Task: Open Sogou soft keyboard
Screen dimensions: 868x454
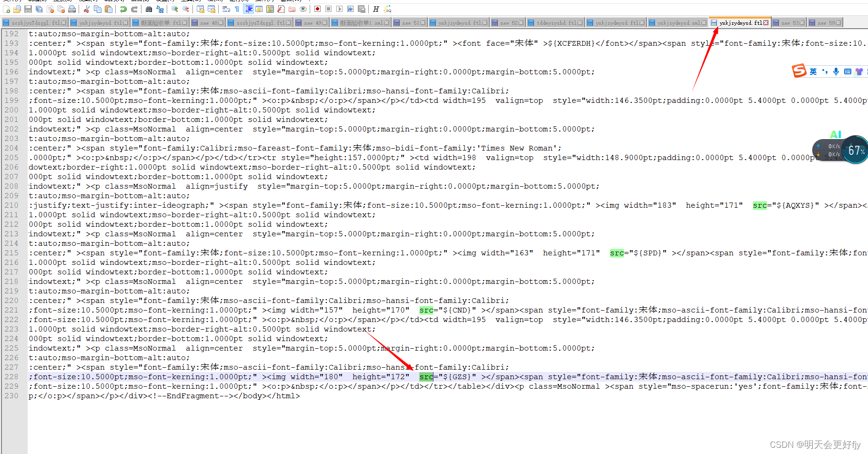Action: tap(848, 71)
